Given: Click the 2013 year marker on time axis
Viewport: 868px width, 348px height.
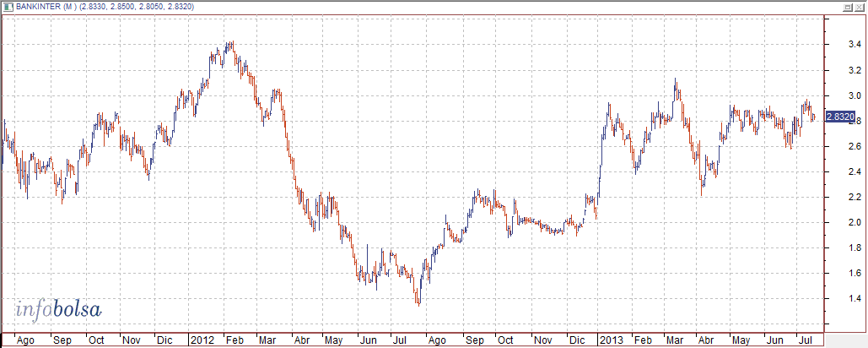Looking at the screenshot, I should point(610,340).
